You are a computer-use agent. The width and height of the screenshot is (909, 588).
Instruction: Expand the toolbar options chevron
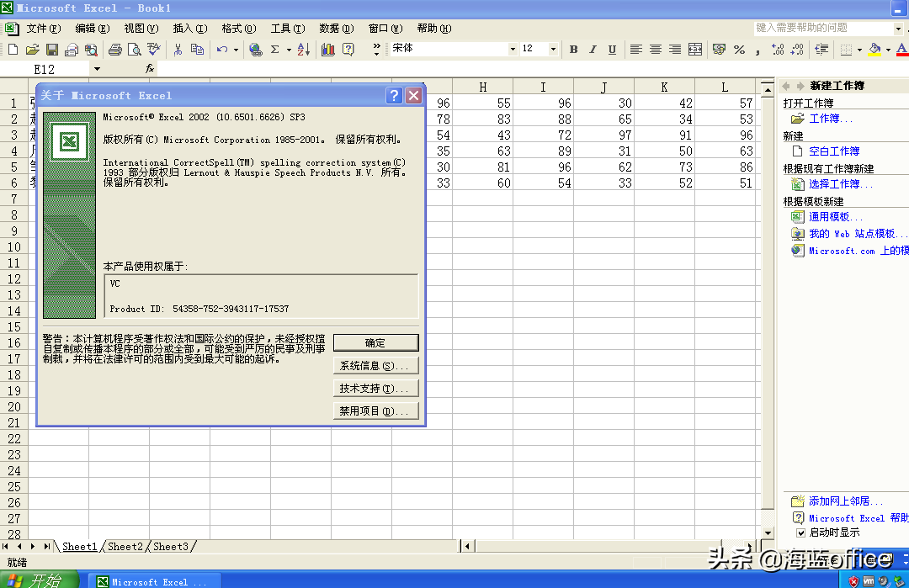[x=377, y=50]
